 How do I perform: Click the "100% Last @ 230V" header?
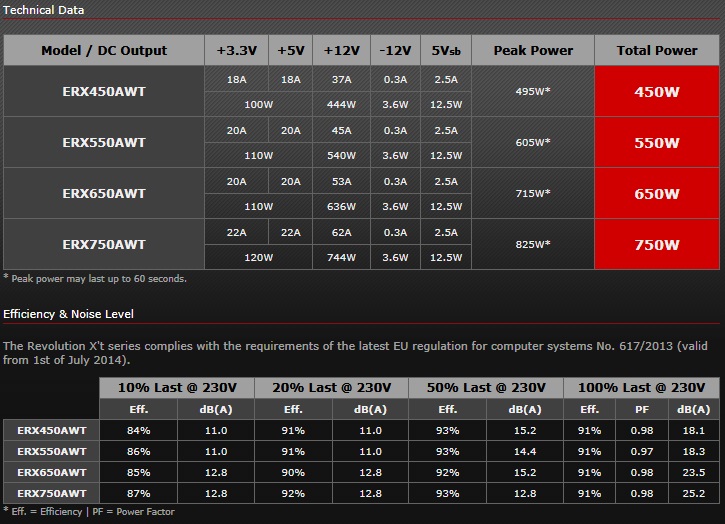point(641,387)
